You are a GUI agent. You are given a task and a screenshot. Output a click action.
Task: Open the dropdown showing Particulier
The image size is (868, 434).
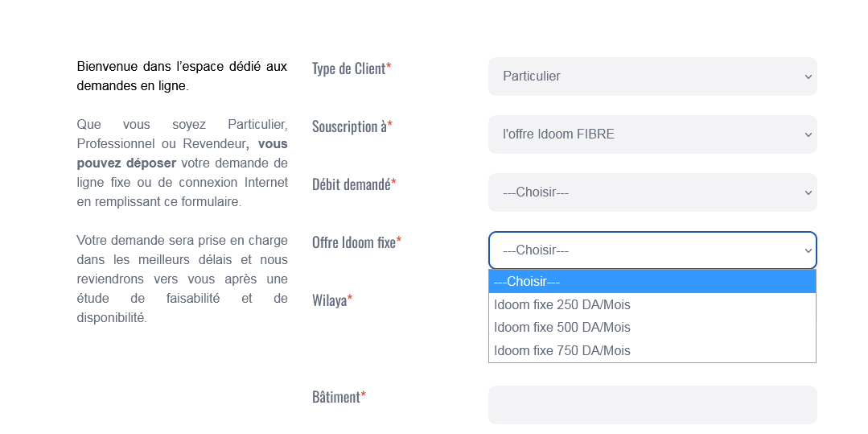[652, 76]
